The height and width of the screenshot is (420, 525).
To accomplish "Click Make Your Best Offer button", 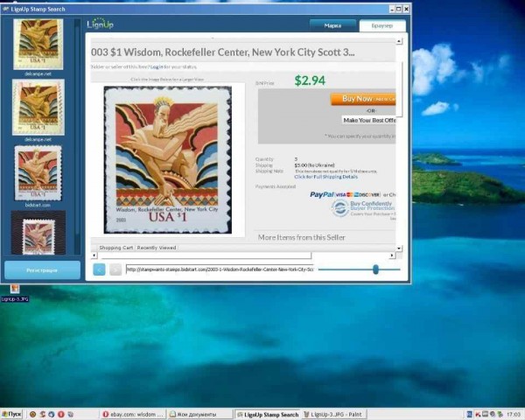I will 369,120.
